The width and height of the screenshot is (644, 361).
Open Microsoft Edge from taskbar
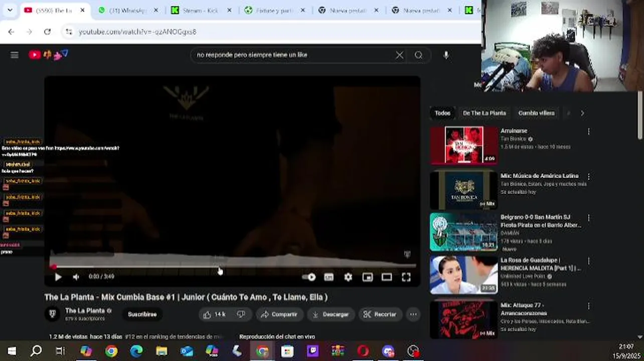coord(136,351)
